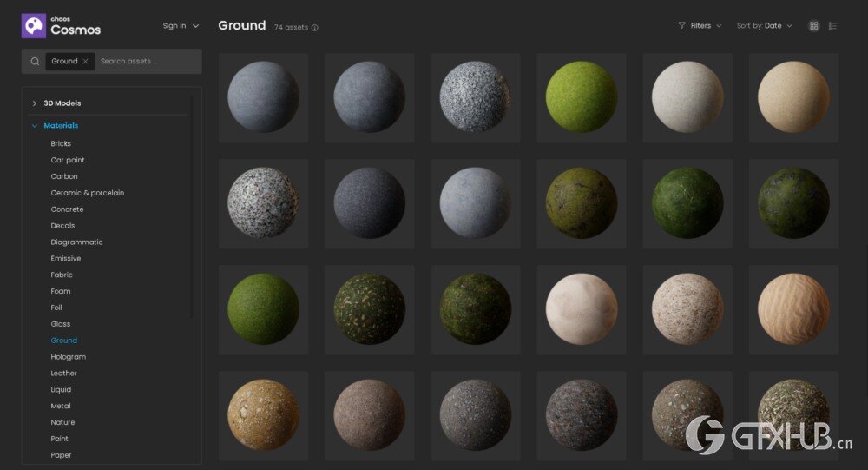Open the rippled sand sphere thumbnail
Image resolution: width=868 pixels, height=470 pixels.
click(792, 309)
